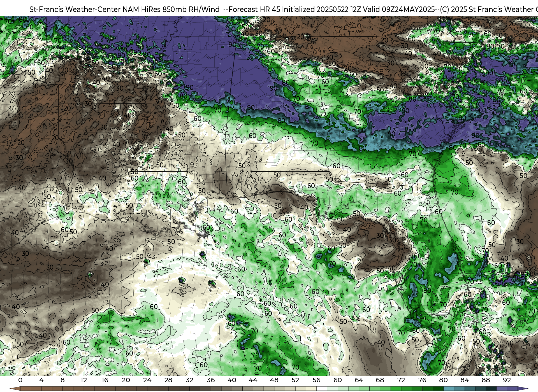The width and height of the screenshot is (538, 392).
Task: Click the colorbar label '36'
Action: coord(211,380)
